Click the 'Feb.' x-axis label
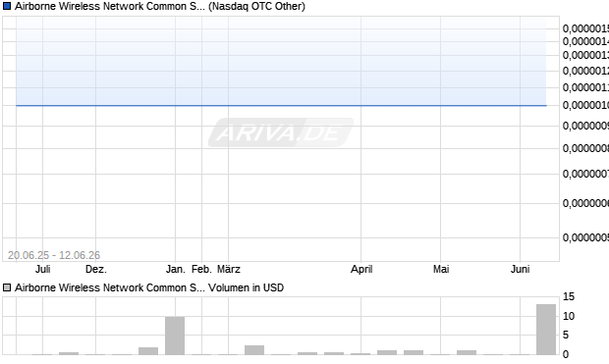 click(x=201, y=269)
